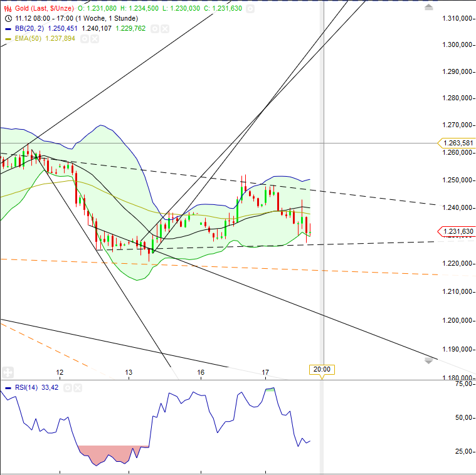Click the 1.240,000 price axis label

457,208
